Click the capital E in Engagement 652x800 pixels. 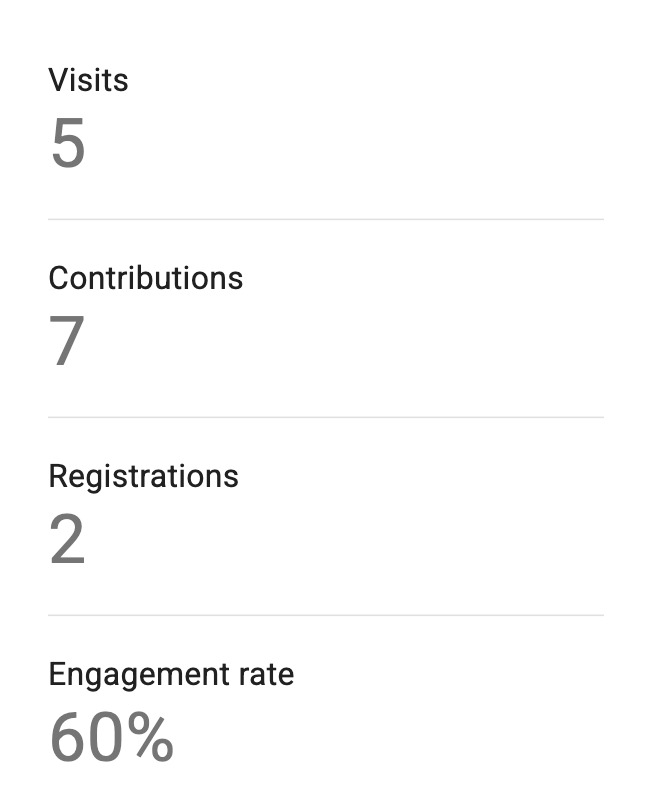tap(57, 674)
